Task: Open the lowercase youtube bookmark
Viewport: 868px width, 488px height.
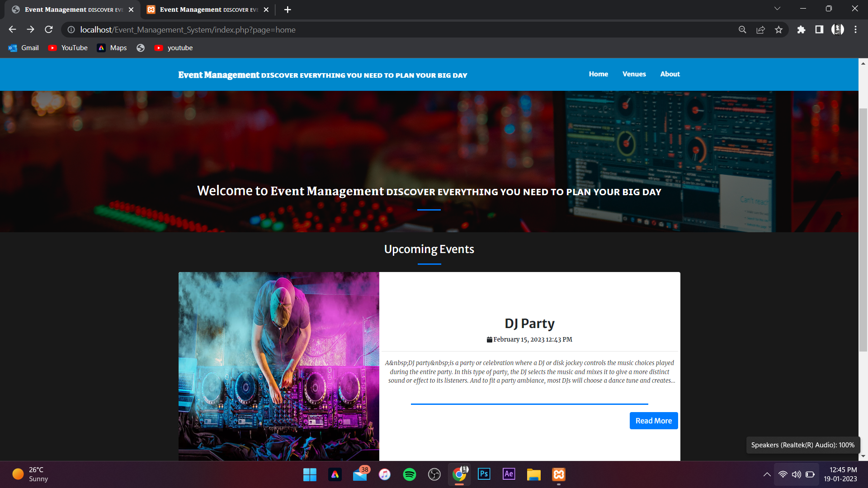Action: 174,48
